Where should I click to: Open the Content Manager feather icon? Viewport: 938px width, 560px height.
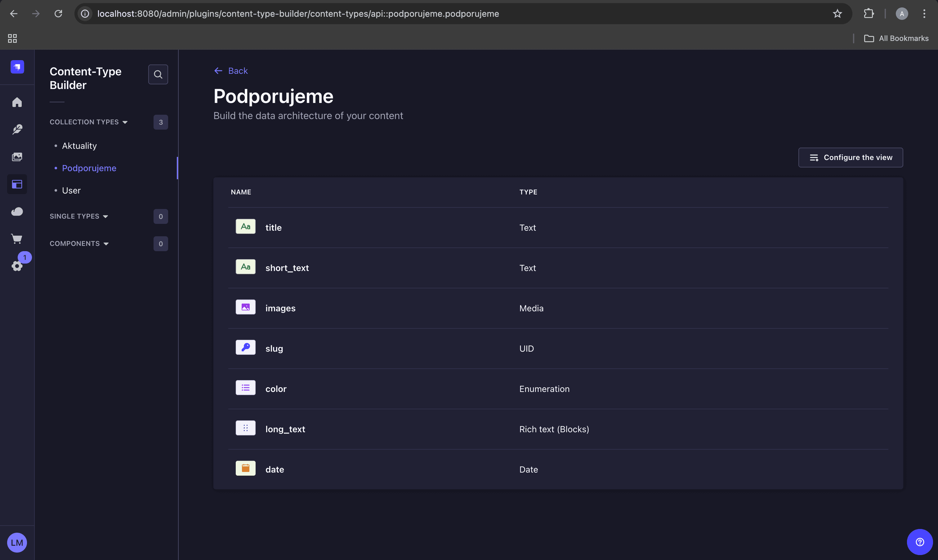tap(17, 129)
